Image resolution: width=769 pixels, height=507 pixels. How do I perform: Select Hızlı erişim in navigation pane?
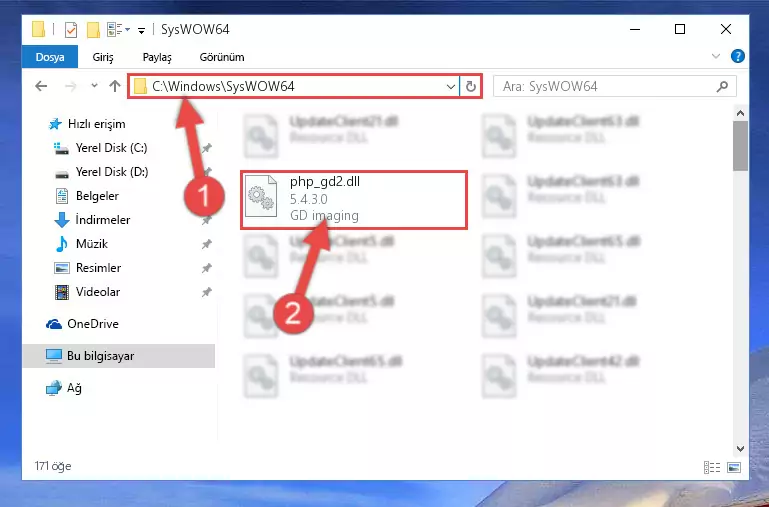(97, 124)
